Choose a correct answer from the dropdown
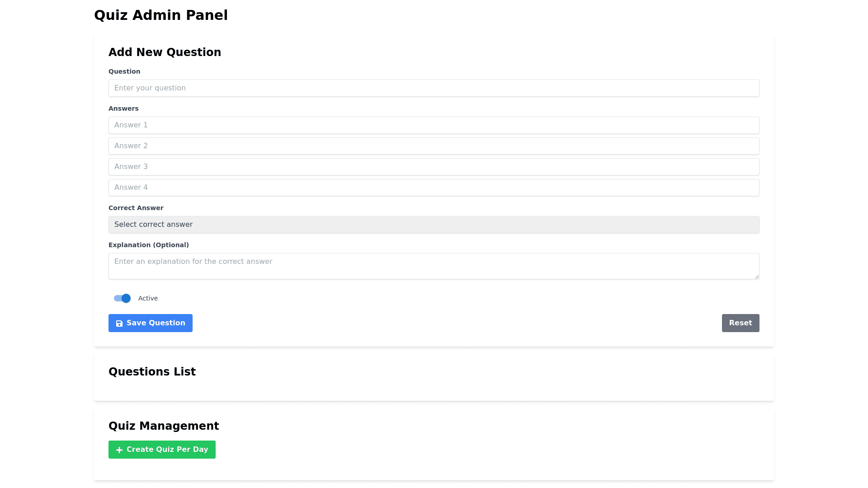The height and width of the screenshot is (488, 868). tap(434, 225)
